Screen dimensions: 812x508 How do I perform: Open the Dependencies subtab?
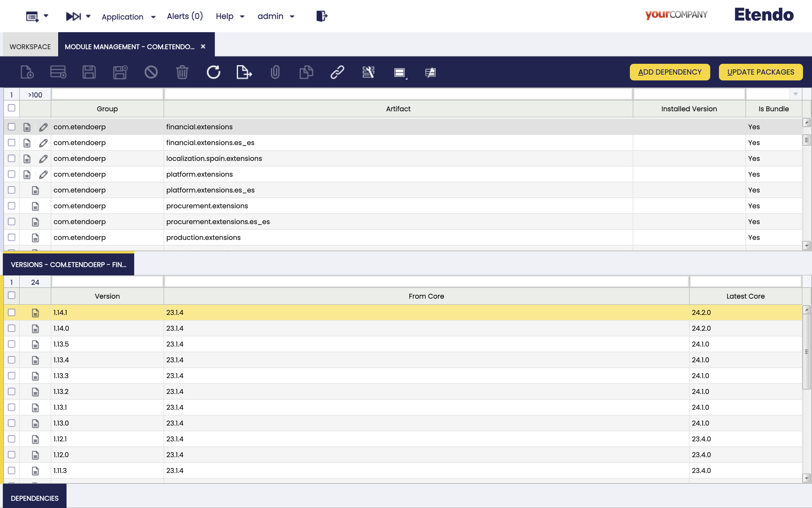35,498
